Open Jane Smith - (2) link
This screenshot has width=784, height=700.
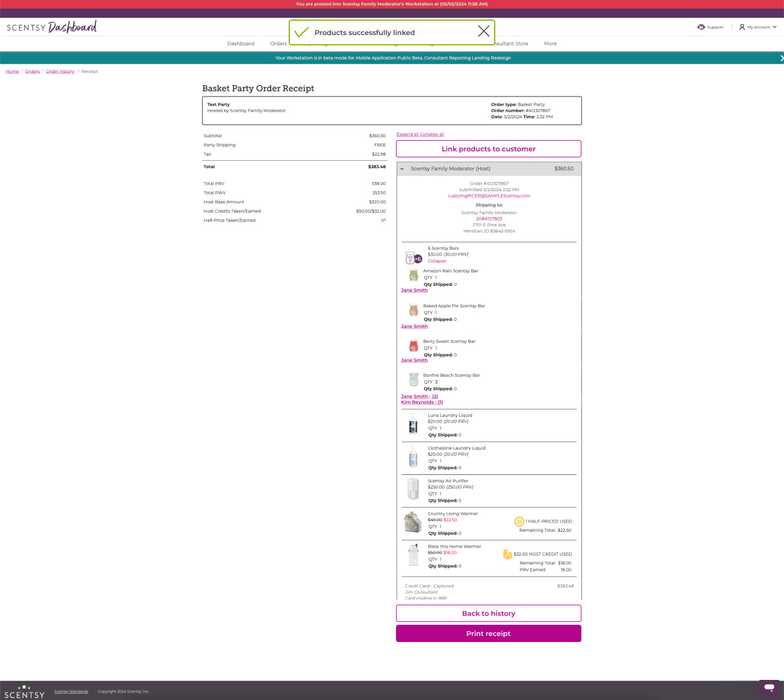420,397
